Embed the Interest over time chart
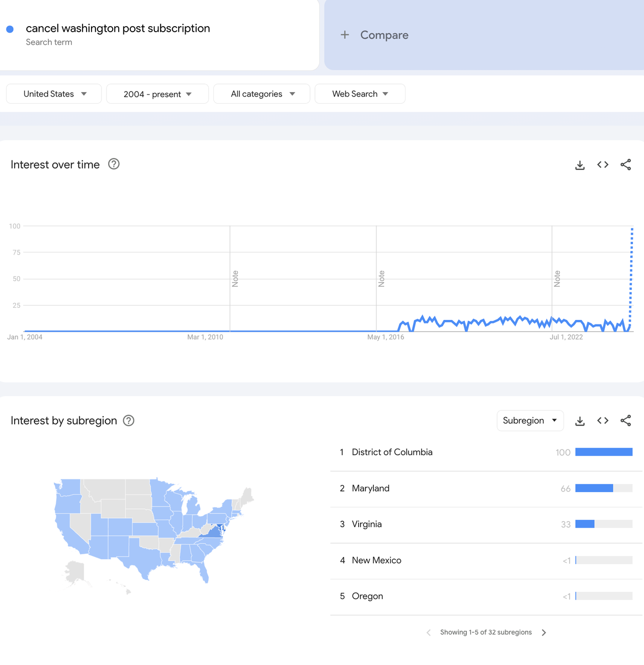Image resolution: width=644 pixels, height=665 pixels. coord(603,165)
